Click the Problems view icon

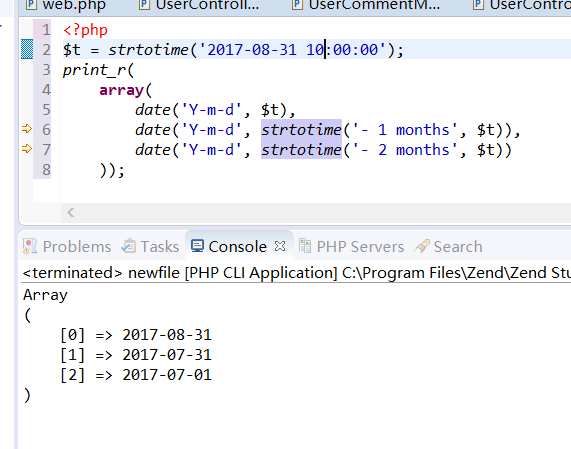coord(30,246)
